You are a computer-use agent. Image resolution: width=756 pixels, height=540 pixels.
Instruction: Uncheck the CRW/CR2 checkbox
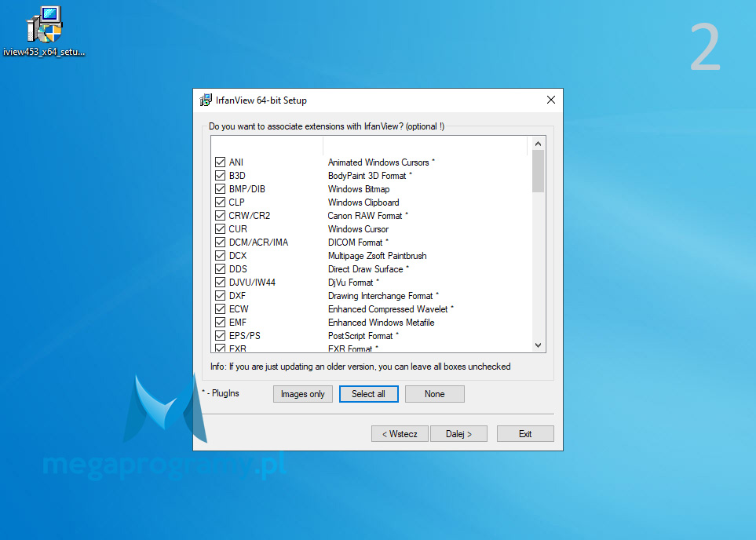[x=221, y=216]
